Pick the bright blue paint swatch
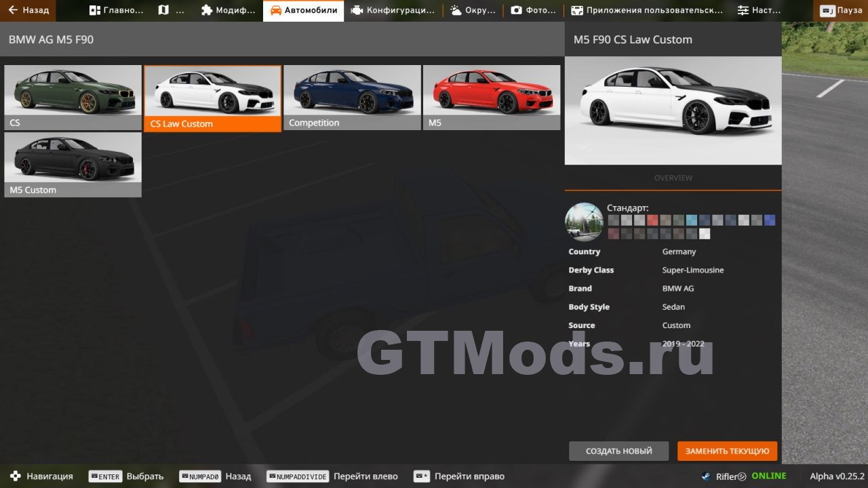Viewport: 868px width, 488px height. coord(770,220)
